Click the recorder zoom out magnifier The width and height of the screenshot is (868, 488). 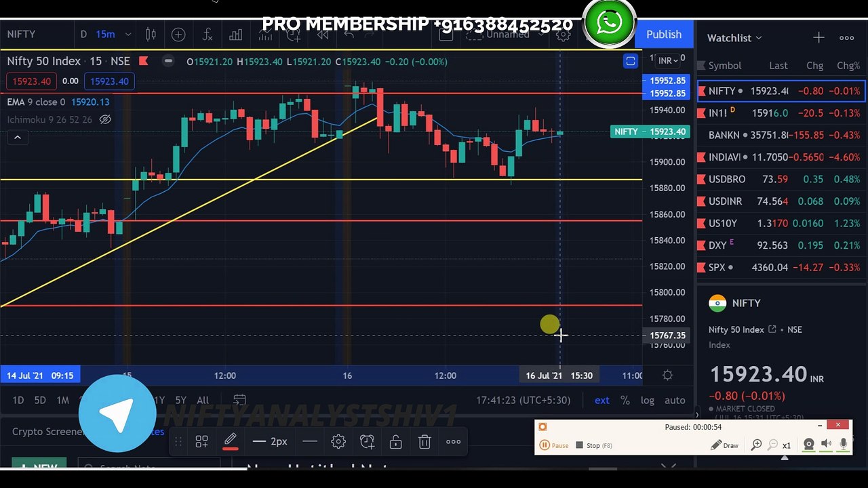coord(772,445)
